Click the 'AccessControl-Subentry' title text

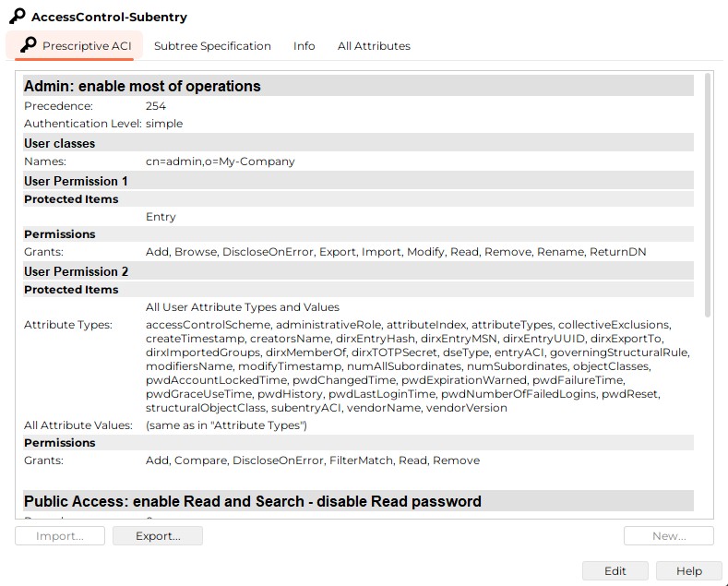click(x=109, y=17)
